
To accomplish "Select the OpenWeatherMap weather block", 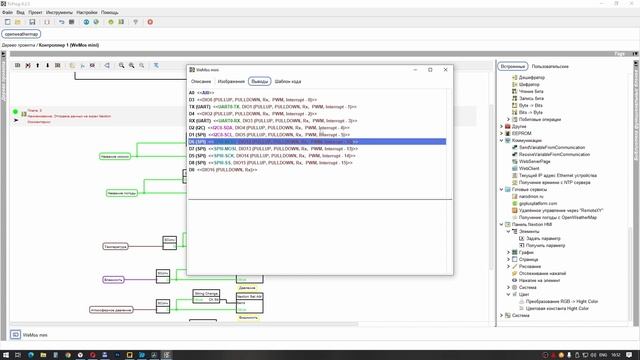I will (x=558, y=218).
